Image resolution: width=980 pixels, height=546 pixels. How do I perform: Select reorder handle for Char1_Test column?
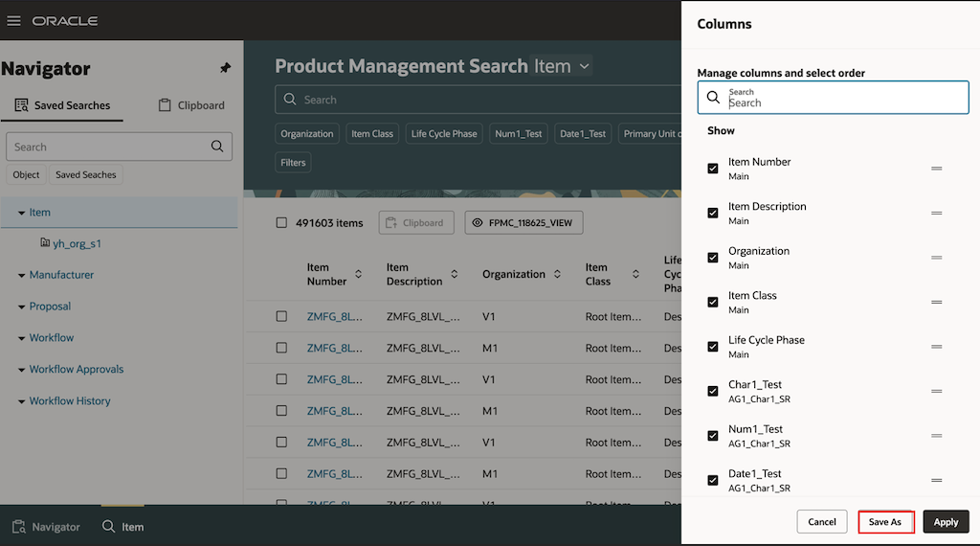point(936,391)
